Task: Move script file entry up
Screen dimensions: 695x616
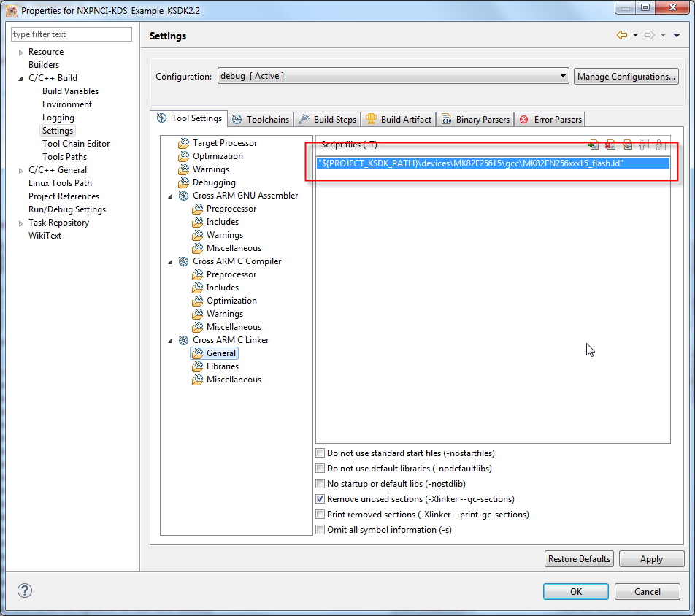Action: tap(643, 145)
